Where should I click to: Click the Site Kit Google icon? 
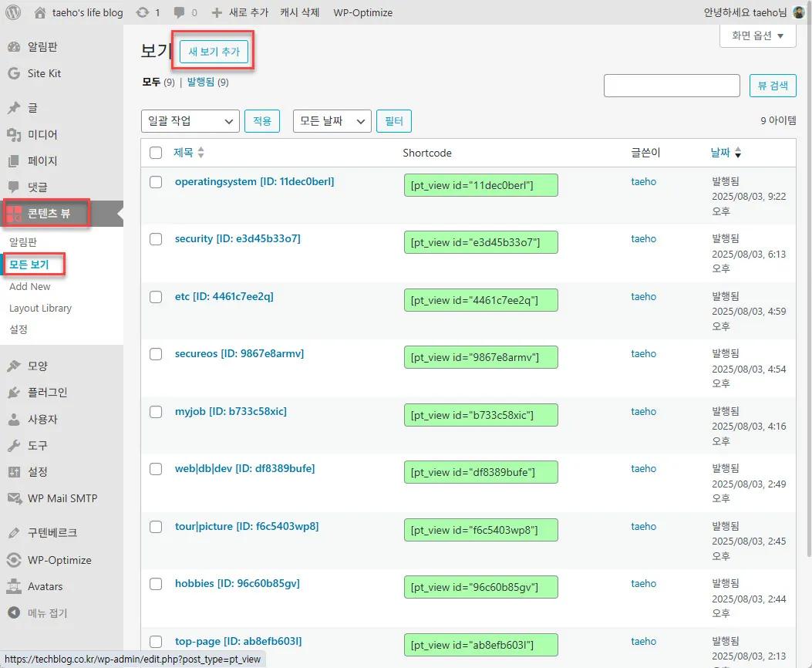click(x=14, y=74)
